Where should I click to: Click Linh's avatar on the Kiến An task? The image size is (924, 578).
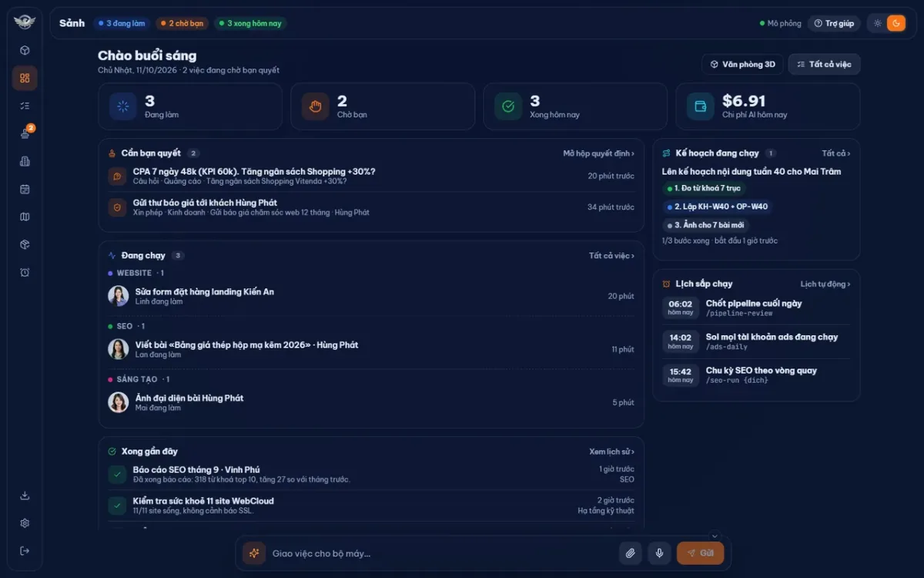coord(119,296)
